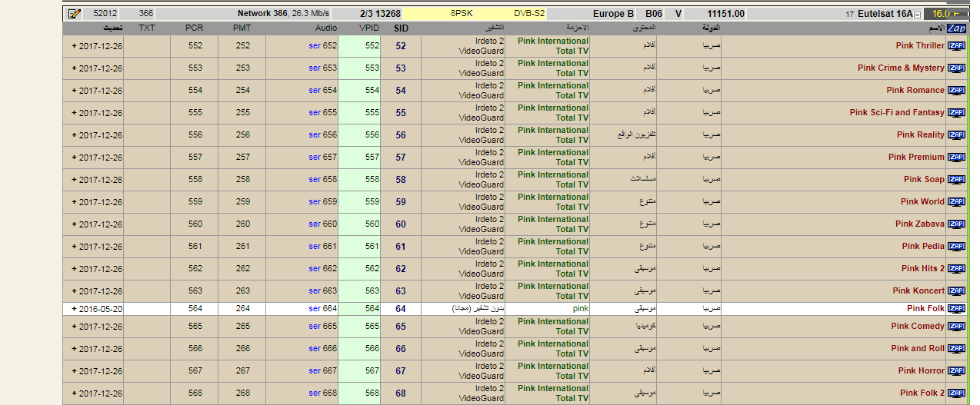Click the VideoGuard encryption in the Pink Comedy row
The image size is (980, 405).
[482, 331]
